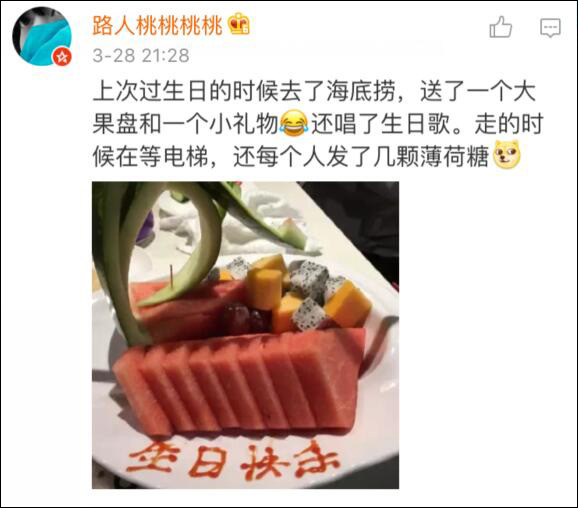Click the text 还每个人发了几颗薄荷糖
This screenshot has width=578, height=508.
pos(361,157)
